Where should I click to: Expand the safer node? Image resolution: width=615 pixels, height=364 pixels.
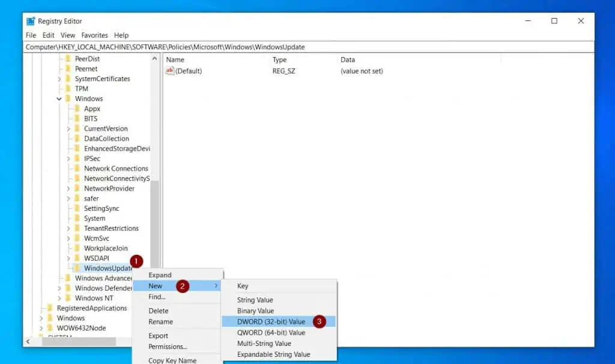click(68, 198)
